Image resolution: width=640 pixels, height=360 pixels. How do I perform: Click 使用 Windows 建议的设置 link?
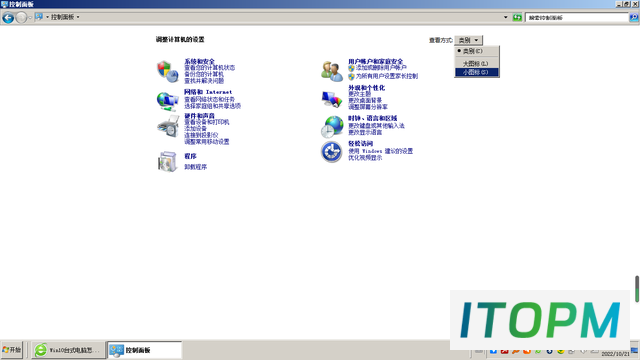tap(380, 151)
